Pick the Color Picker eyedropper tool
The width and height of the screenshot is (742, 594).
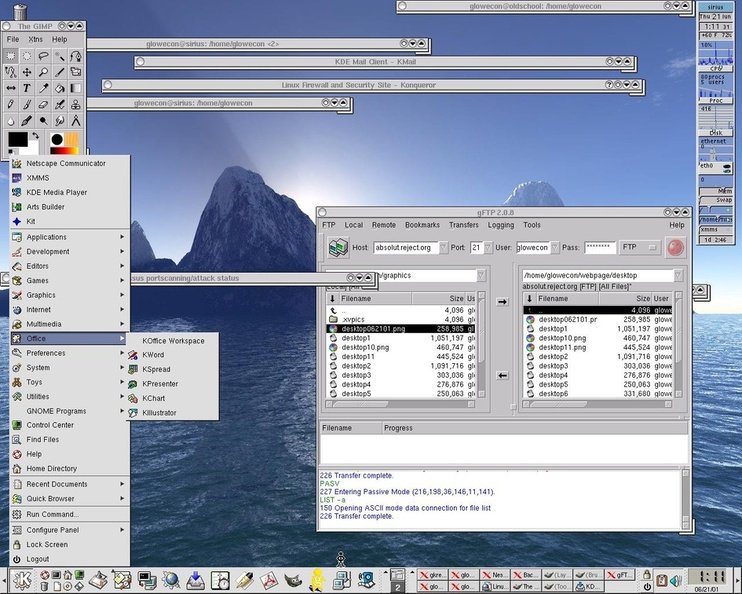pos(43,88)
